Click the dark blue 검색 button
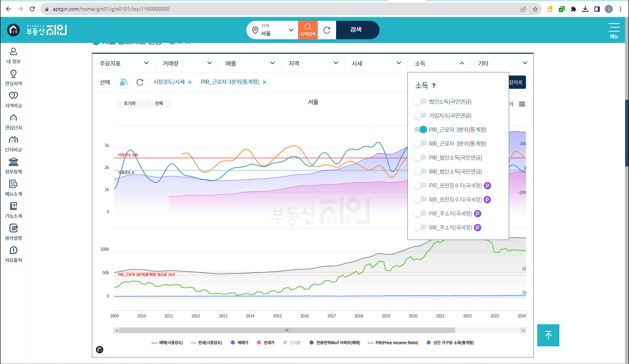 click(x=356, y=30)
